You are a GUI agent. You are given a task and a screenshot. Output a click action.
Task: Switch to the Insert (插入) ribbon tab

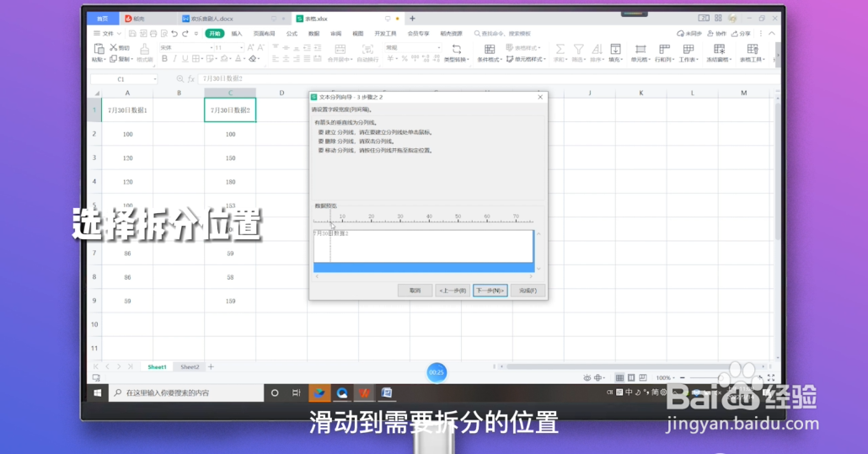(x=236, y=34)
